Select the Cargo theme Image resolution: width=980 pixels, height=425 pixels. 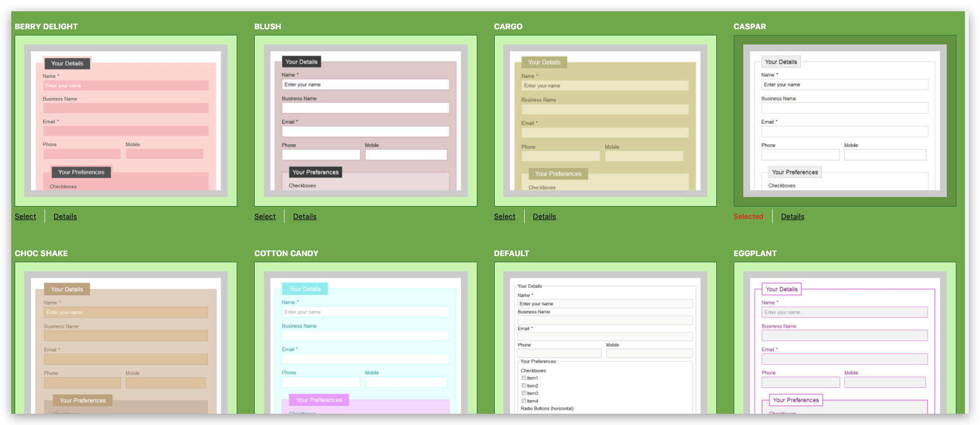(x=504, y=217)
